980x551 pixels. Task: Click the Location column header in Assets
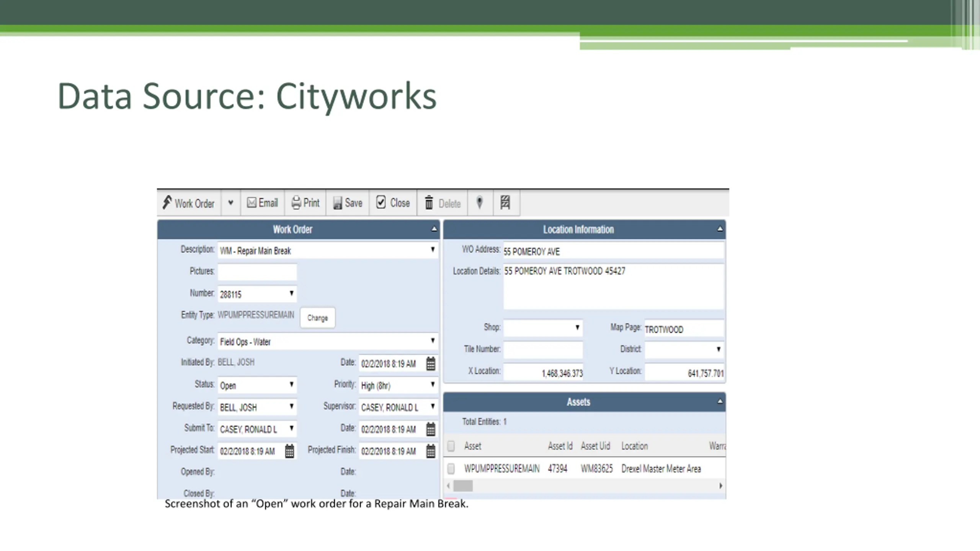tap(634, 446)
